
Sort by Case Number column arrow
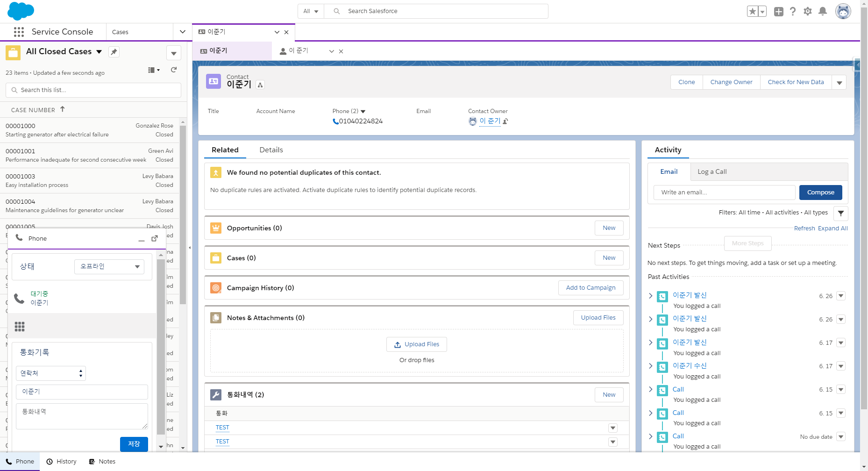62,109
